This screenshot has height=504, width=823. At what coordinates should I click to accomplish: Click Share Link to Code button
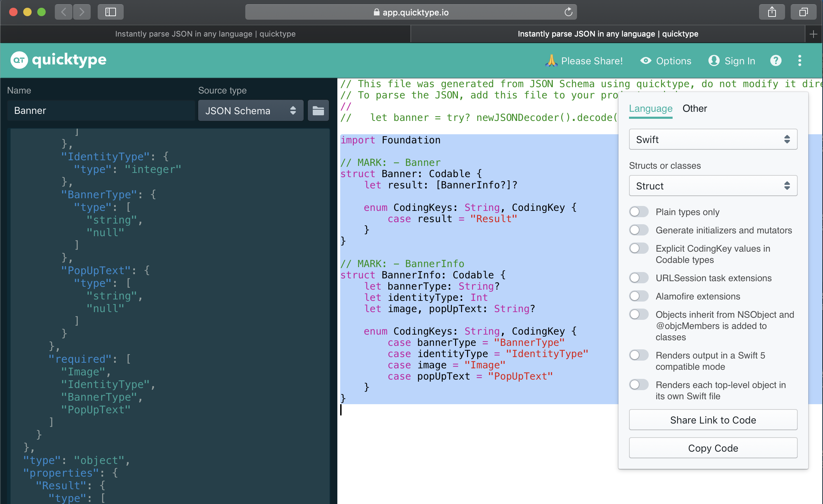click(x=713, y=420)
